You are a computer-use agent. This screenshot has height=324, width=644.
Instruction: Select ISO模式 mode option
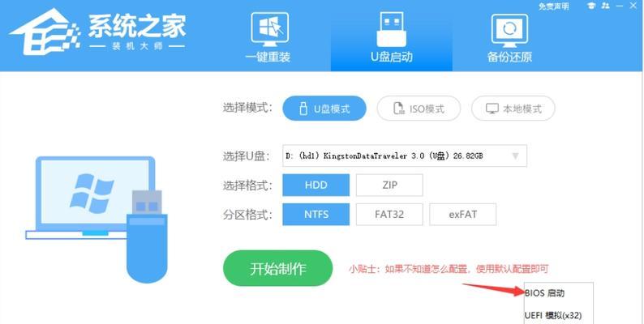419,109
